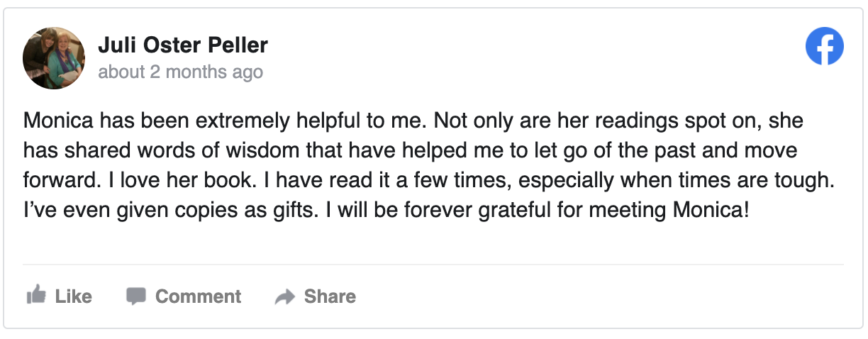Open Juli Oster Peller's profile photo
This screenshot has height=339, width=868.
pyautogui.click(x=55, y=58)
